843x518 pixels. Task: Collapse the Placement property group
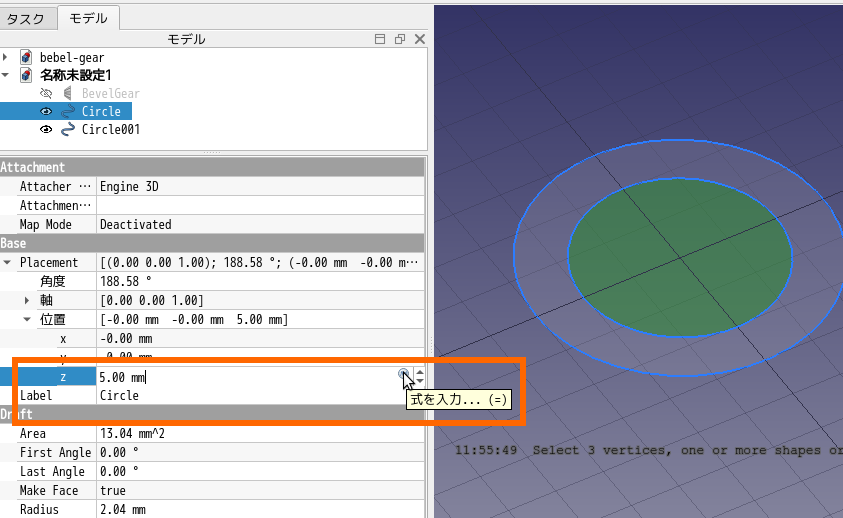[8, 263]
